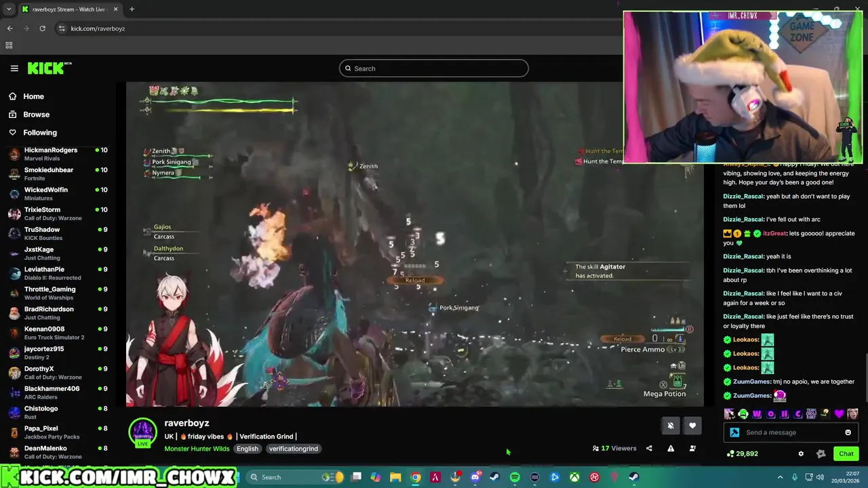The image size is (868, 488).
Task: Open Chistologo channel
Action: coord(58,412)
